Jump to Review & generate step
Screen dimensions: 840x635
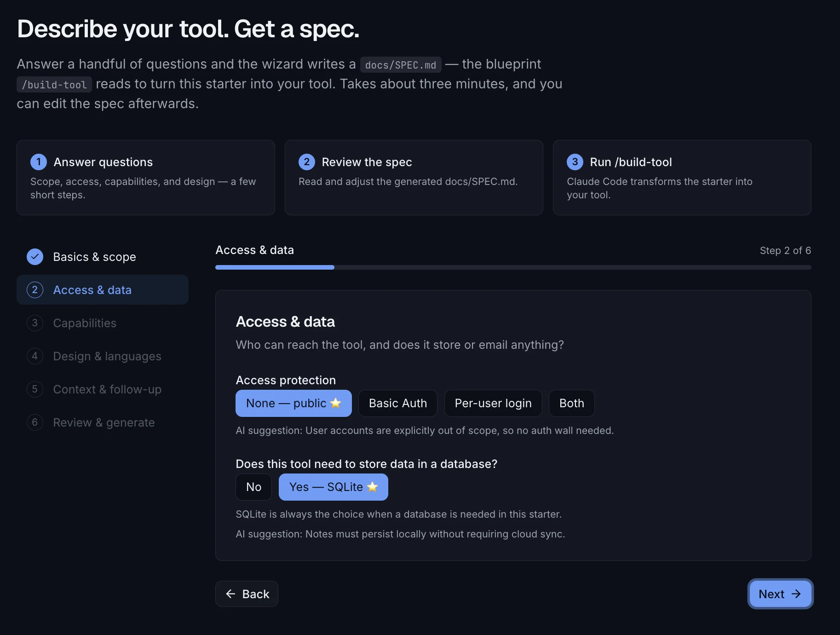(103, 422)
